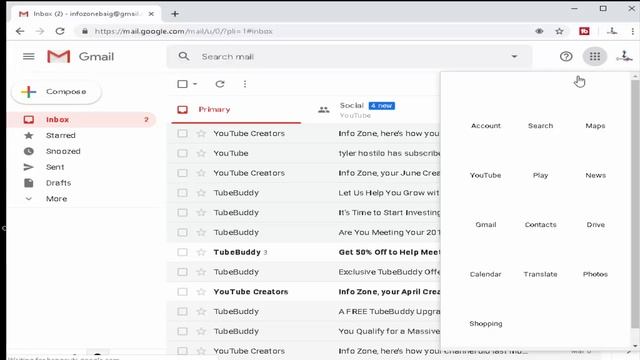Screen dimensions: 640x360
Task: Open a new browser tab
Action: 175,14
